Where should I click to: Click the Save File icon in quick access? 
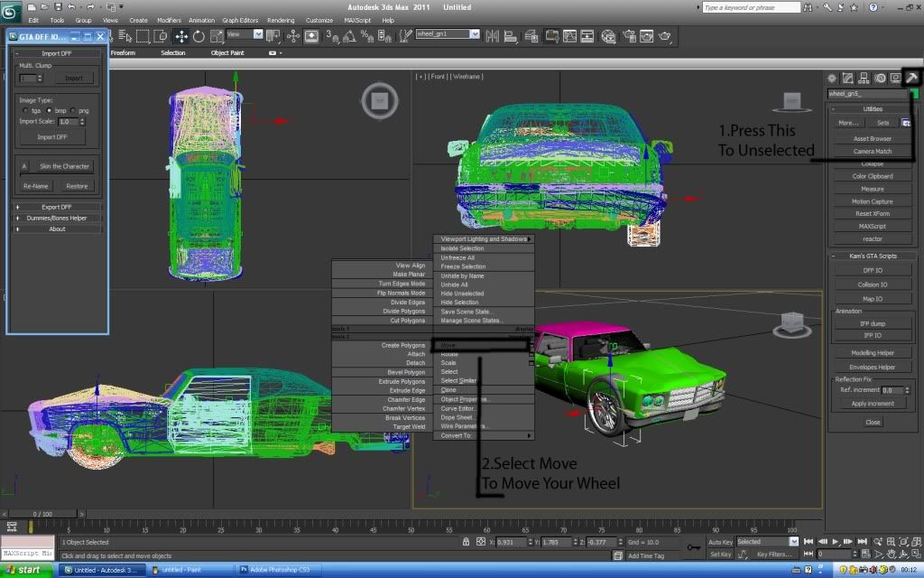click(58, 7)
